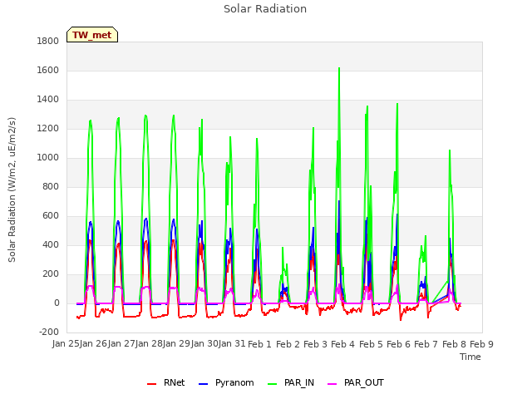Click the Jan 30 x-axis date label
The height and width of the screenshot is (399, 532).
(x=204, y=344)
